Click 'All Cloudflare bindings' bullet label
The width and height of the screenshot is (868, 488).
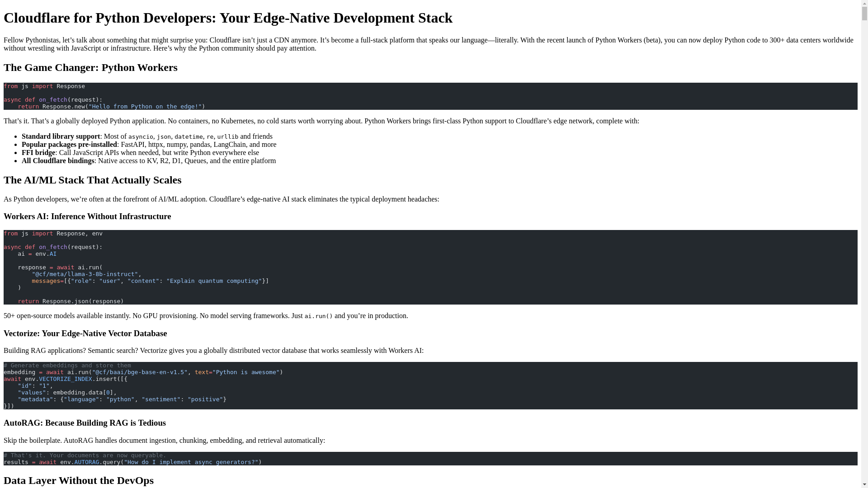pos(58,161)
